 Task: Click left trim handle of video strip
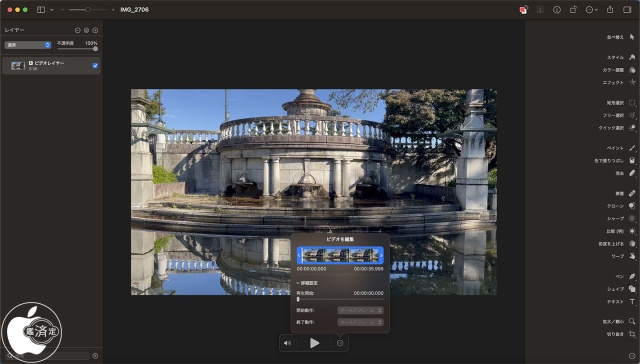pyautogui.click(x=299, y=255)
